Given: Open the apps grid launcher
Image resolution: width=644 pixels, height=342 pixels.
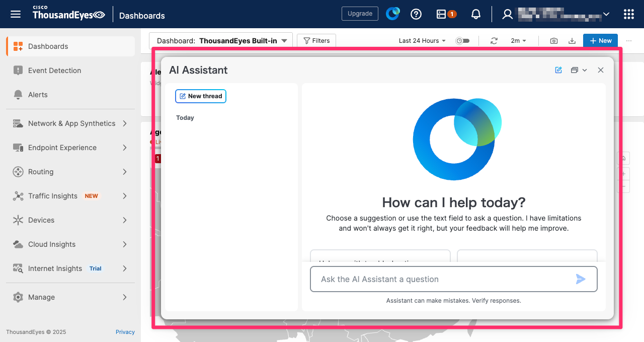Looking at the screenshot, I should coord(628,14).
